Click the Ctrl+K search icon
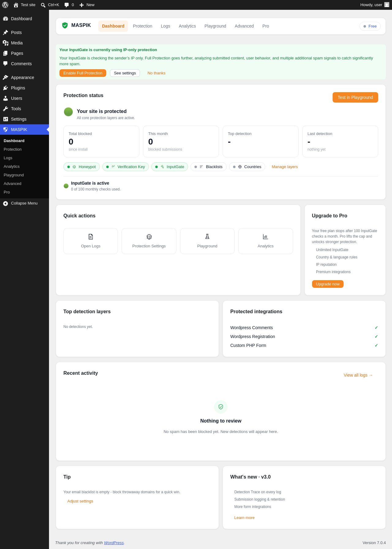The width and height of the screenshot is (392, 549). click(x=43, y=5)
